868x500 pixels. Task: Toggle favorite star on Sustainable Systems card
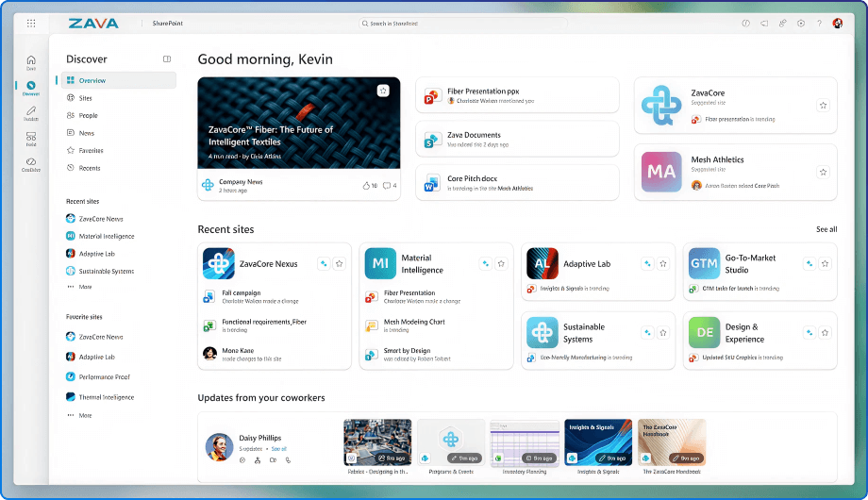tap(663, 332)
